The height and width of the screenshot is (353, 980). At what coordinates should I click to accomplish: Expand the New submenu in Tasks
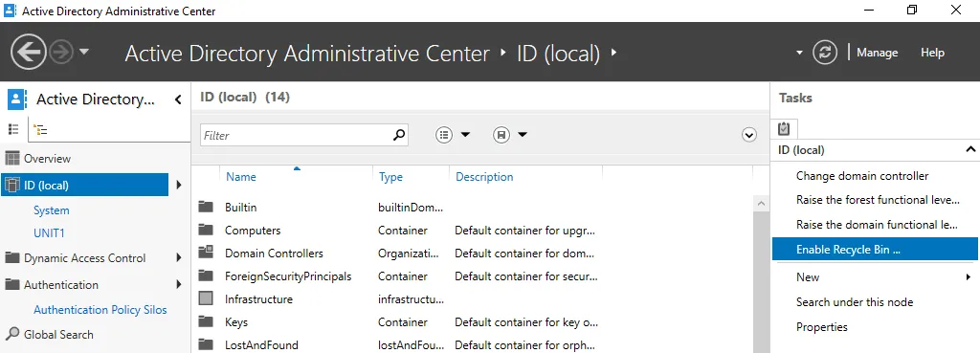click(x=969, y=276)
